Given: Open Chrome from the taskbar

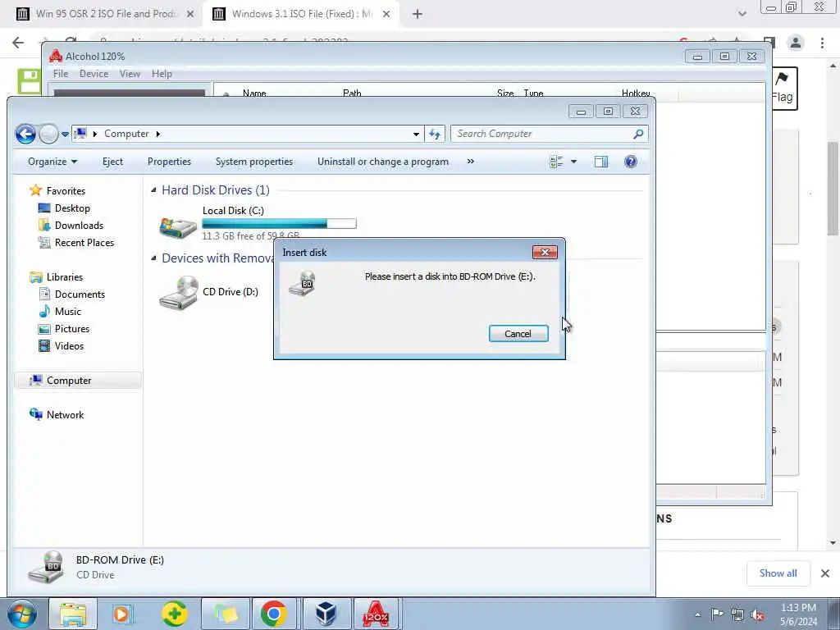Looking at the screenshot, I should click(x=274, y=614).
